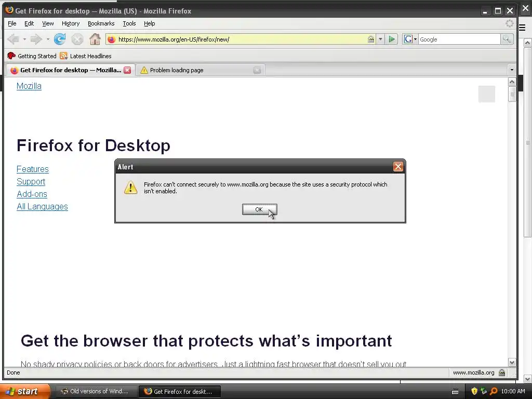This screenshot has width=532, height=399.
Task: Open the Tools menu
Action: 129,23
